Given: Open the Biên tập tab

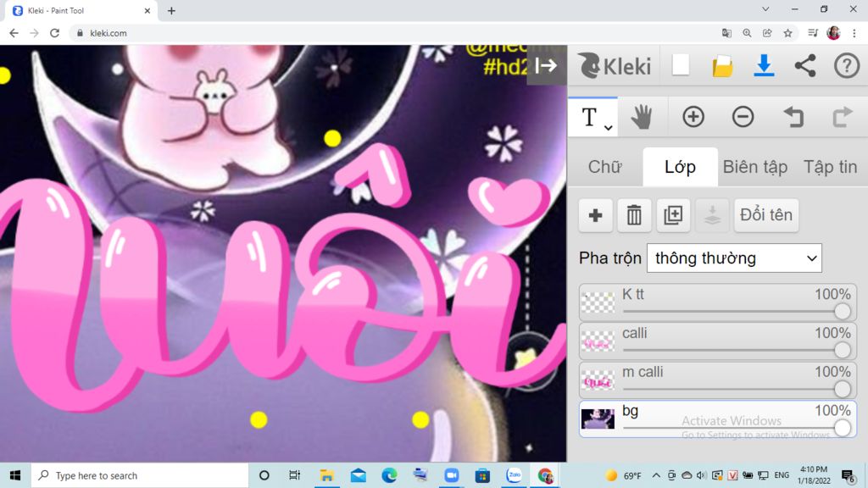Looking at the screenshot, I should click(755, 167).
